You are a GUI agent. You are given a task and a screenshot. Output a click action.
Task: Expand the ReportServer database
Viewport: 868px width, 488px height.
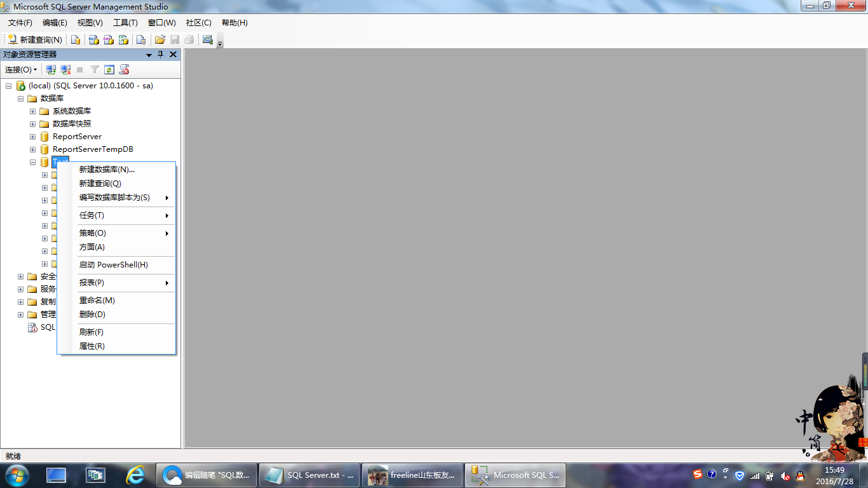point(32,137)
